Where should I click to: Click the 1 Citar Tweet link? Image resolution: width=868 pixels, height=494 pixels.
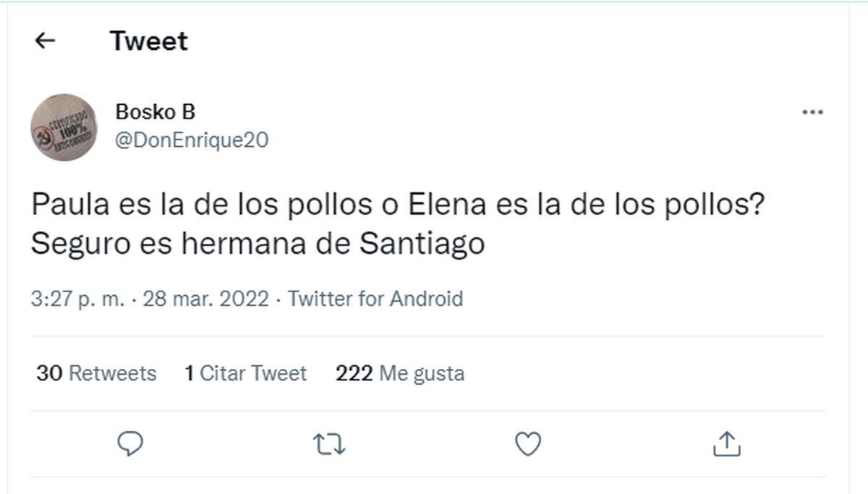click(244, 373)
